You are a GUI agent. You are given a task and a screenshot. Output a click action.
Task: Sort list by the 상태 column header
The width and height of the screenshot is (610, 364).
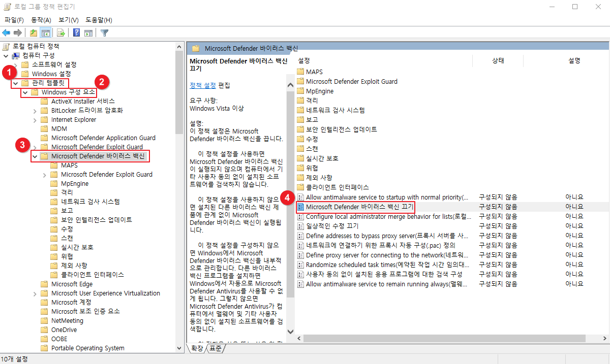[498, 60]
